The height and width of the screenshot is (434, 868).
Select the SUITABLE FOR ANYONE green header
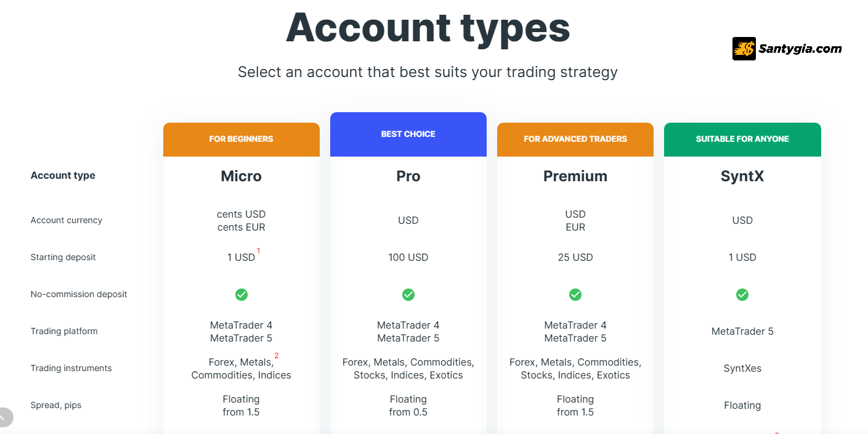[x=742, y=139]
